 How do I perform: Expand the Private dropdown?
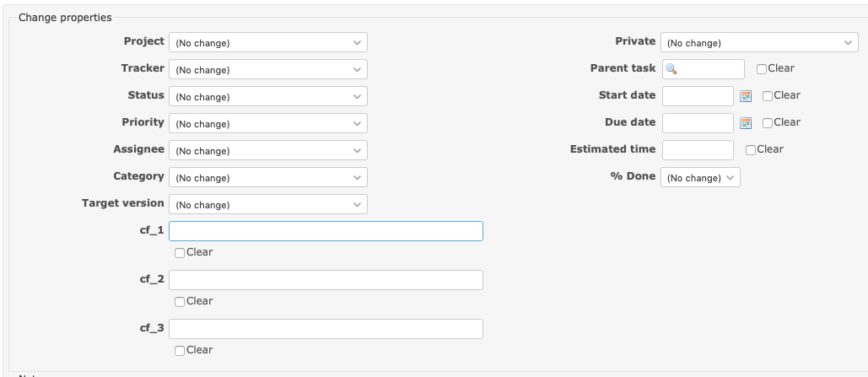point(760,42)
